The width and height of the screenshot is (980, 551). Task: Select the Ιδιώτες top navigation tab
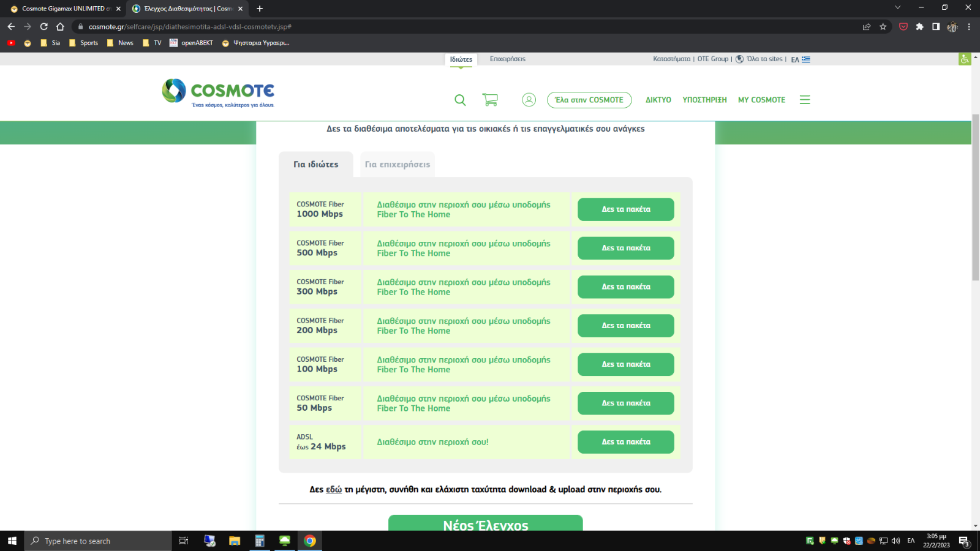tap(461, 59)
